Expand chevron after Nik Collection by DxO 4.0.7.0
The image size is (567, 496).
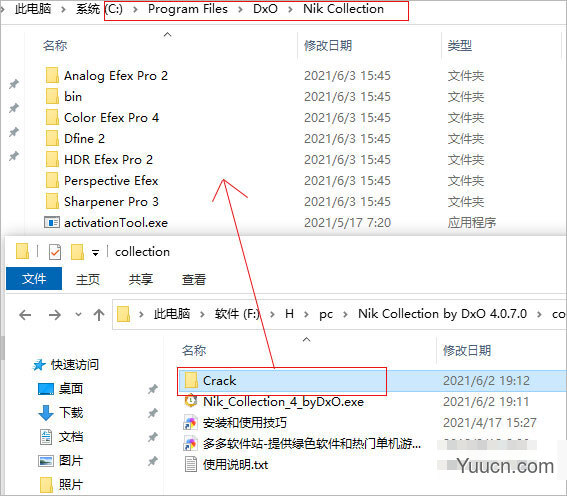pos(540,314)
